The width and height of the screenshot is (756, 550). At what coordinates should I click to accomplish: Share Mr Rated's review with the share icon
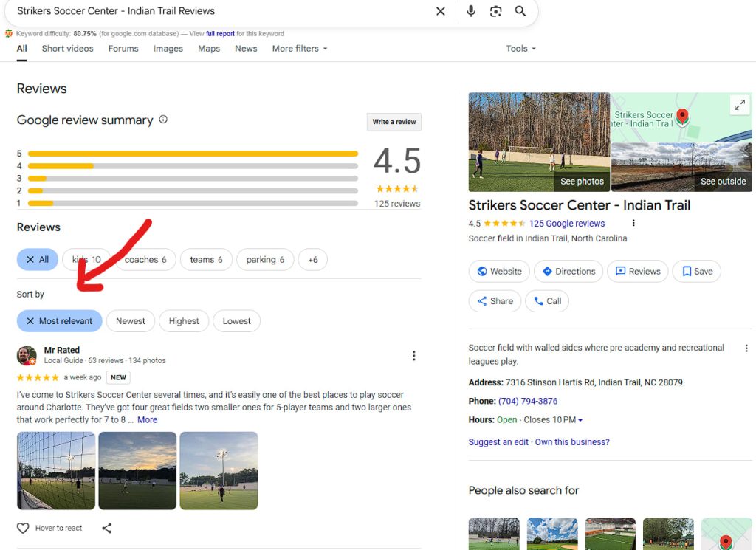point(107,529)
